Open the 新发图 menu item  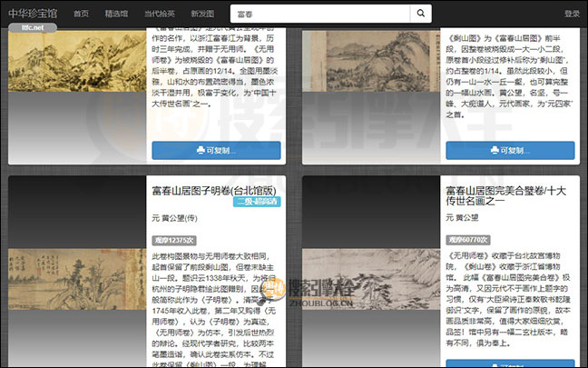coord(202,14)
